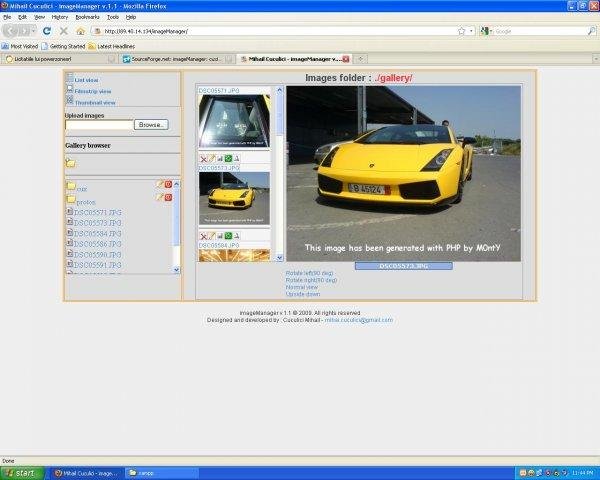
Task: Click the upload images file path field
Action: [99, 125]
